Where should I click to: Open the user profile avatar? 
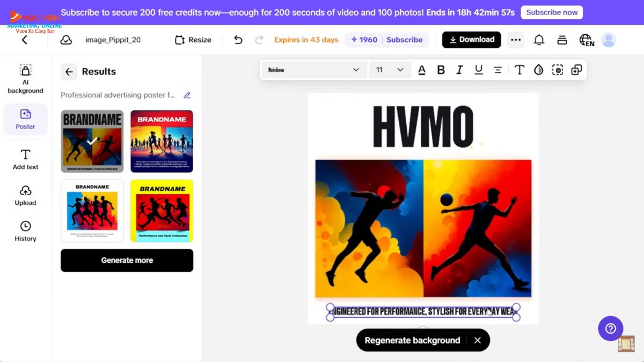609,40
